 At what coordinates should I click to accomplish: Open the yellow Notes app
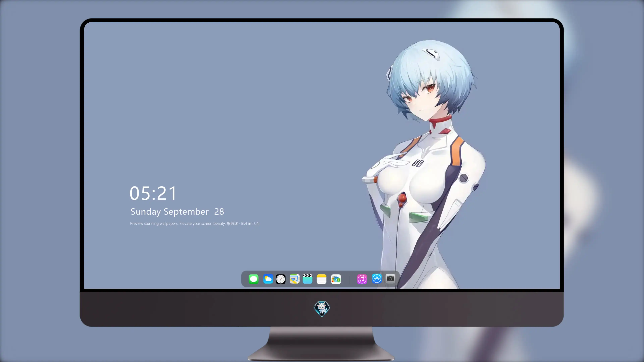tap(321, 279)
